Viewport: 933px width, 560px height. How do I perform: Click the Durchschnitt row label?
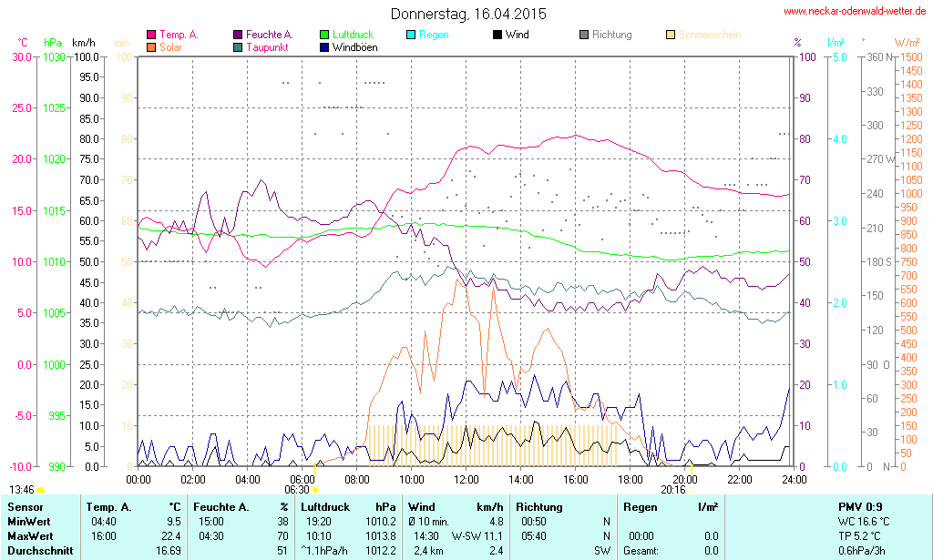39,551
